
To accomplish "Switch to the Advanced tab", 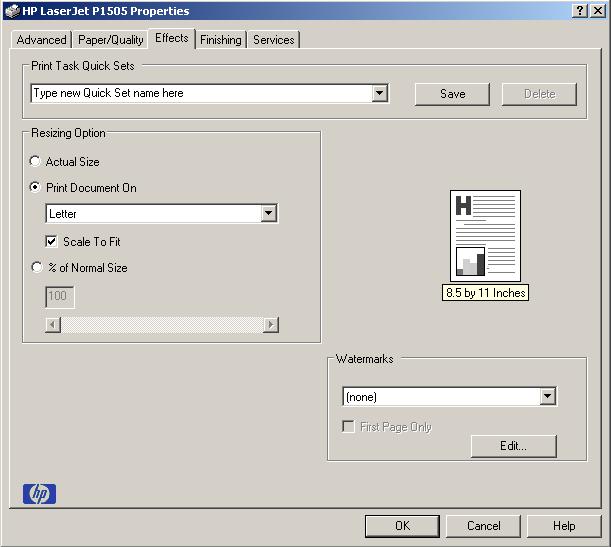I will tap(41, 40).
